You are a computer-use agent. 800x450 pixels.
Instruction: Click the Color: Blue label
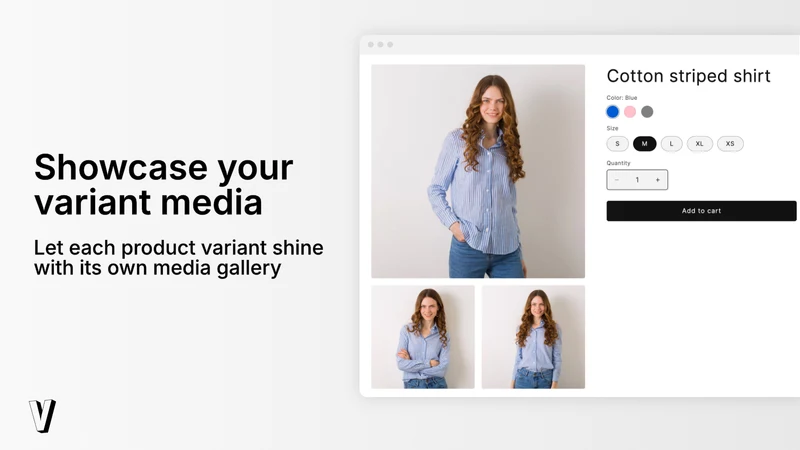point(622,97)
